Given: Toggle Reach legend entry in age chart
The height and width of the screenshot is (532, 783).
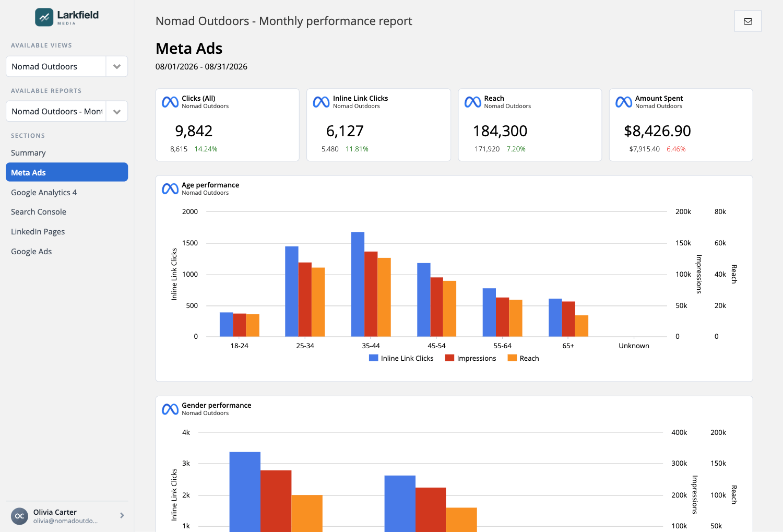Looking at the screenshot, I should [524, 358].
